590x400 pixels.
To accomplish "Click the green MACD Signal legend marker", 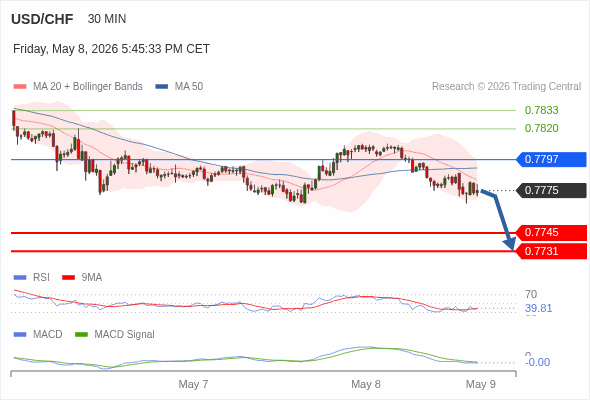I will pos(81,335).
